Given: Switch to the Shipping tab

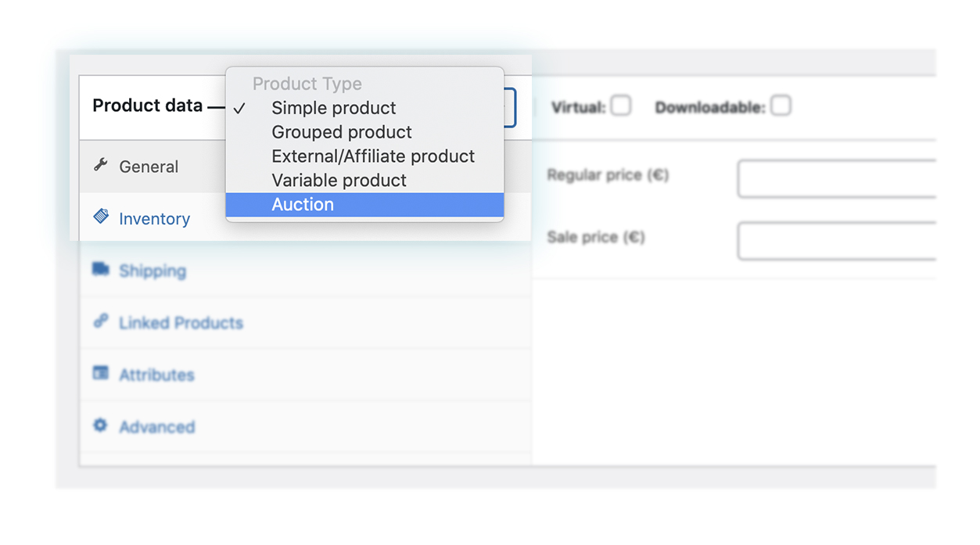Looking at the screenshot, I should click(153, 270).
